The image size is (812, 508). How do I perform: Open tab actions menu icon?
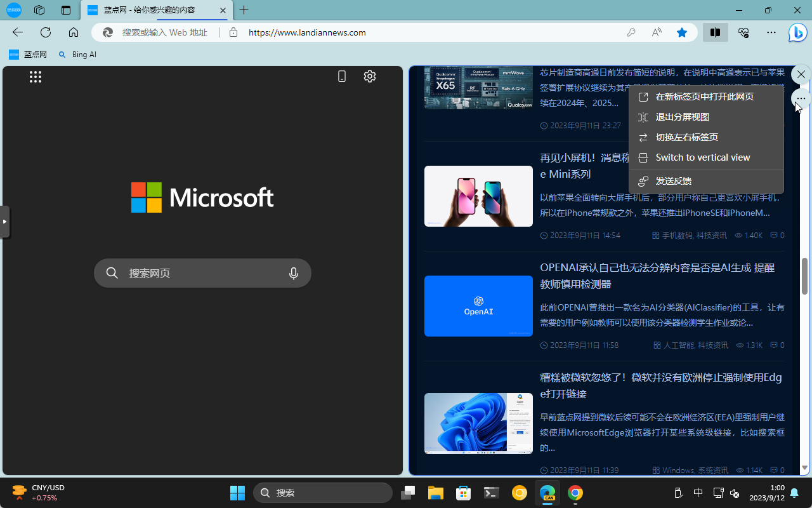66,10
